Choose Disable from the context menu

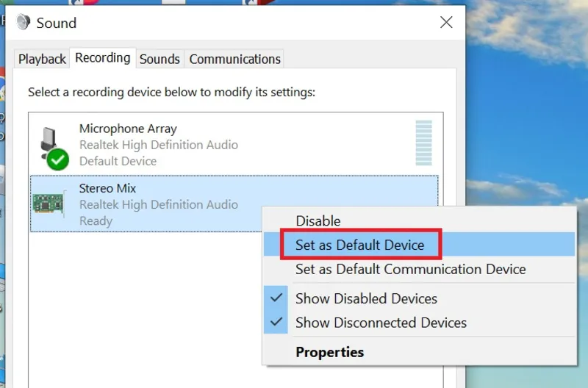(318, 220)
